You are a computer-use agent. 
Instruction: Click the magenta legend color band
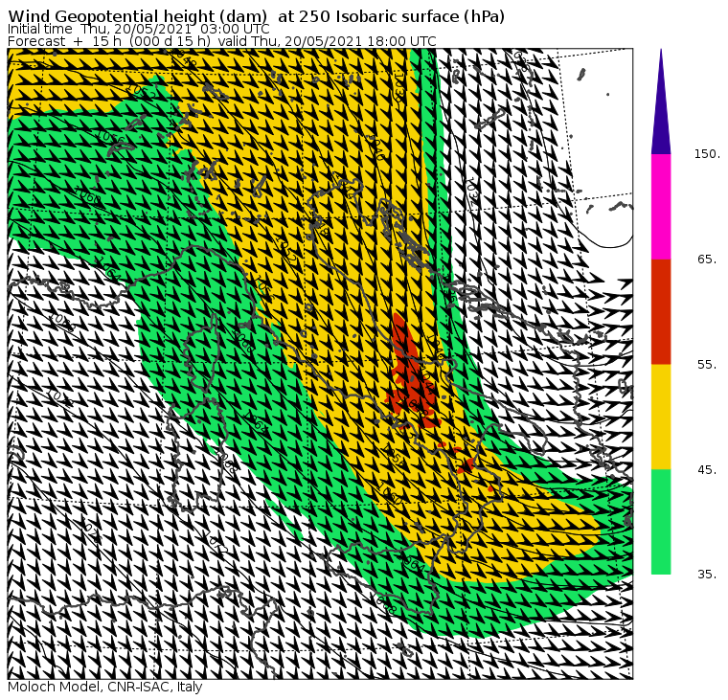point(661,207)
